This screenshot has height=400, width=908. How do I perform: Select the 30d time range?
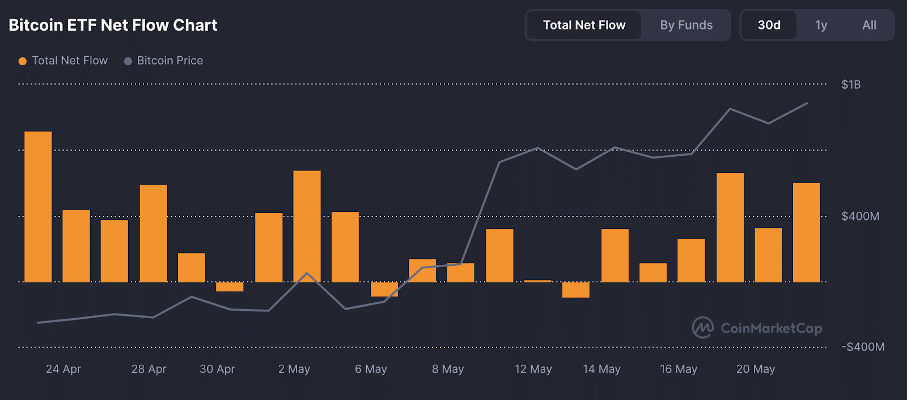(x=769, y=25)
